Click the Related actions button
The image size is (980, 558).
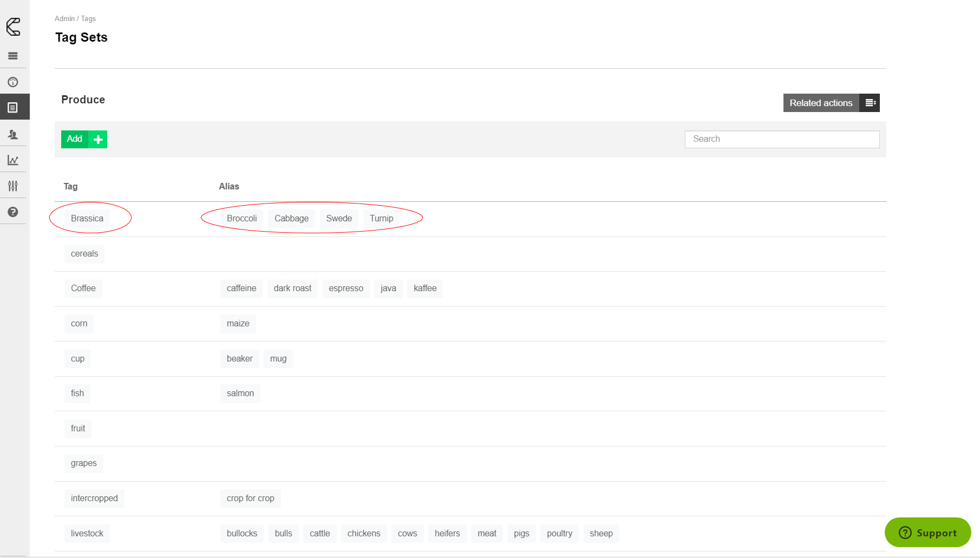[x=821, y=103]
